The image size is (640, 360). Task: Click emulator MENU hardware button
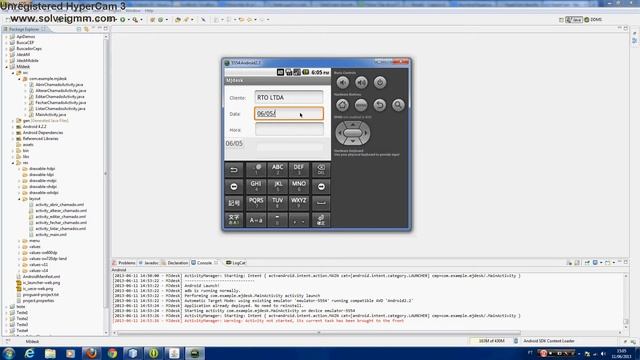(361, 105)
